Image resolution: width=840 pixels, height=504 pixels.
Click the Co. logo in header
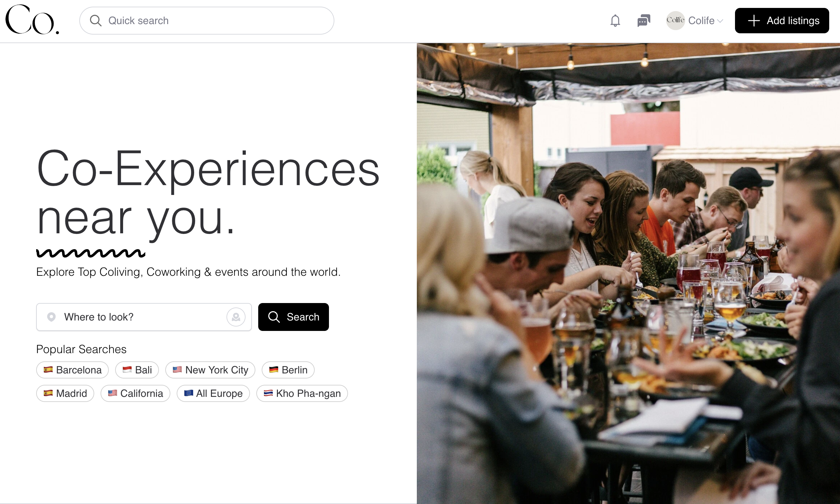point(32,20)
